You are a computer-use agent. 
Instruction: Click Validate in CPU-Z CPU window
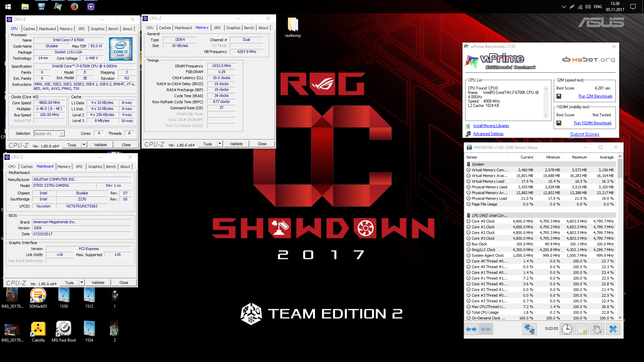click(x=100, y=145)
